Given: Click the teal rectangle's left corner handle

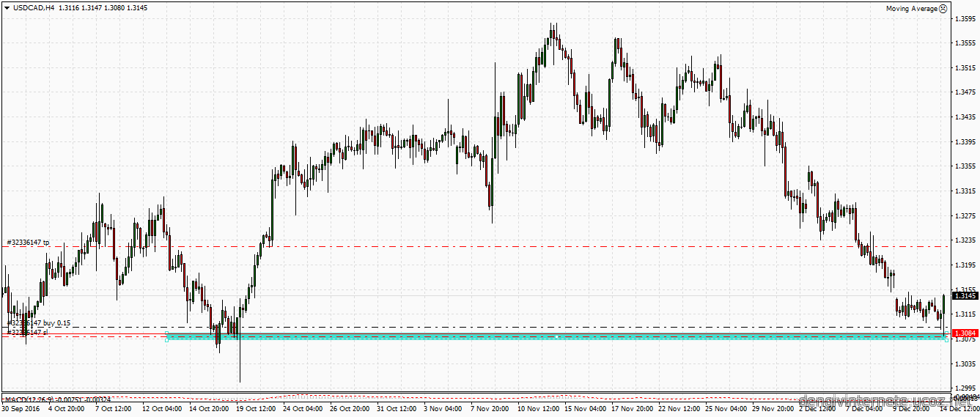Looking at the screenshot, I should click(x=167, y=336).
